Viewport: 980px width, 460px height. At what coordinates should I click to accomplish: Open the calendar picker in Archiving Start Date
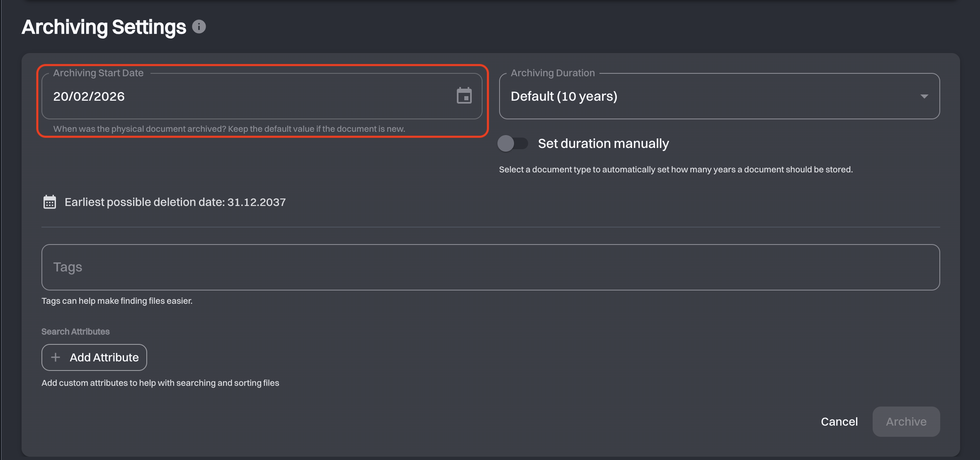(x=464, y=96)
